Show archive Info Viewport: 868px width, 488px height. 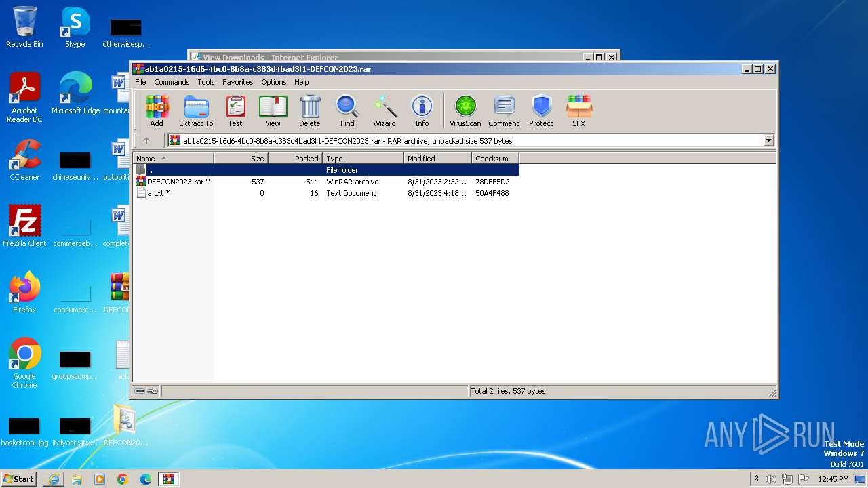422,110
